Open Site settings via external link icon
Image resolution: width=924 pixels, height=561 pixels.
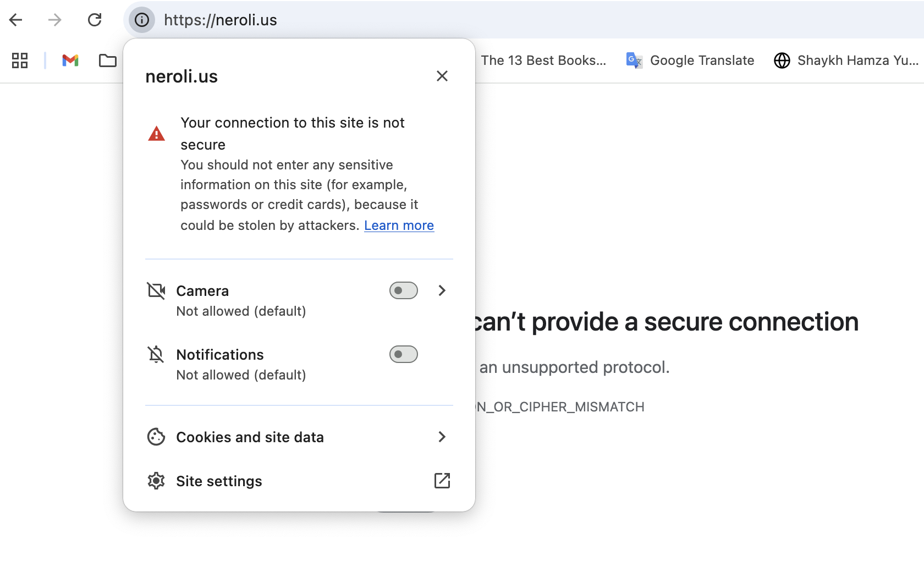tap(442, 481)
